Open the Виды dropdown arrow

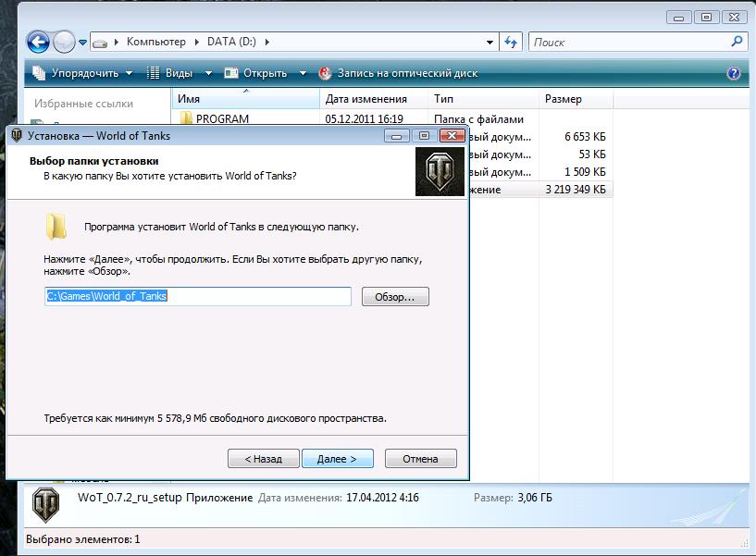pos(208,73)
